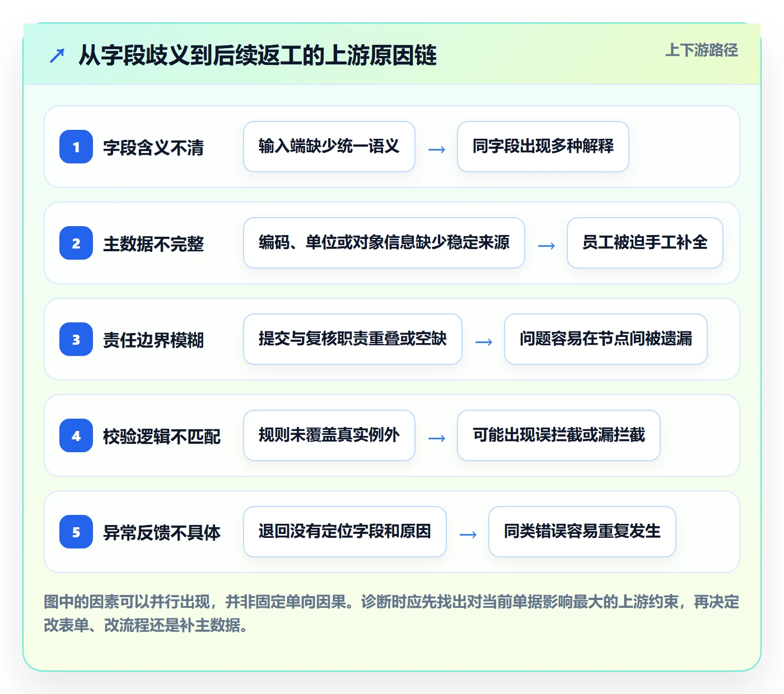This screenshot has height=694, width=784.
Task: Click number badge 1
Action: [76, 147]
